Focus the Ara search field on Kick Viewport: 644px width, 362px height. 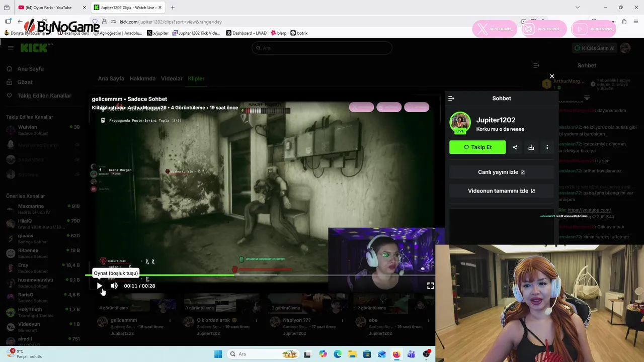click(322, 48)
